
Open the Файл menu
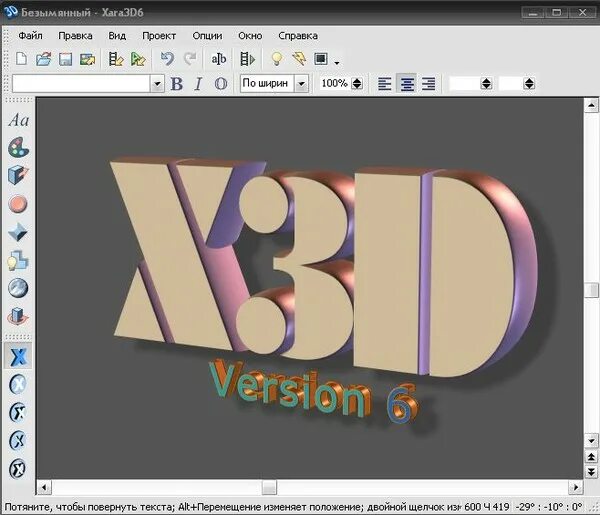coord(30,36)
